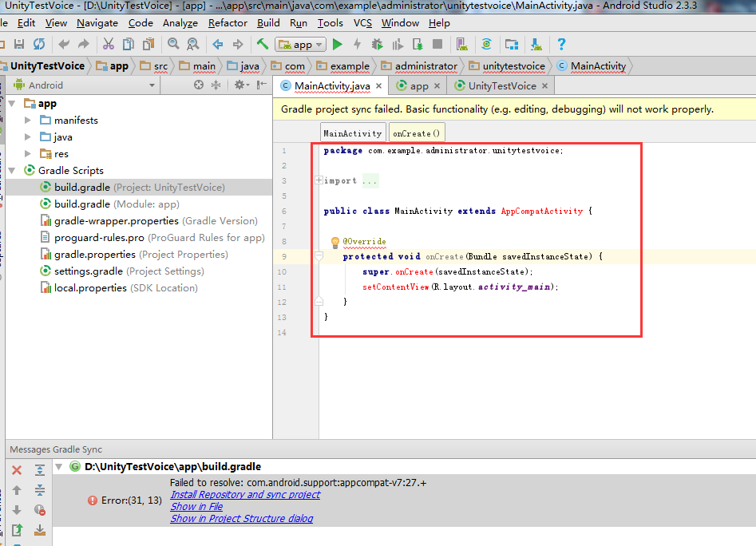Expand the manifests folder
This screenshot has width=756, height=546.
(x=28, y=120)
